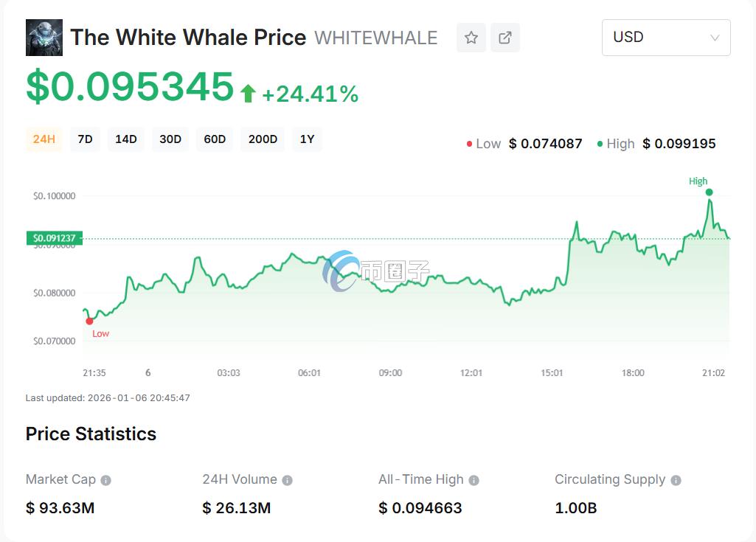Click the green price up arrow
Screen dimensions: 756x542
(248, 93)
